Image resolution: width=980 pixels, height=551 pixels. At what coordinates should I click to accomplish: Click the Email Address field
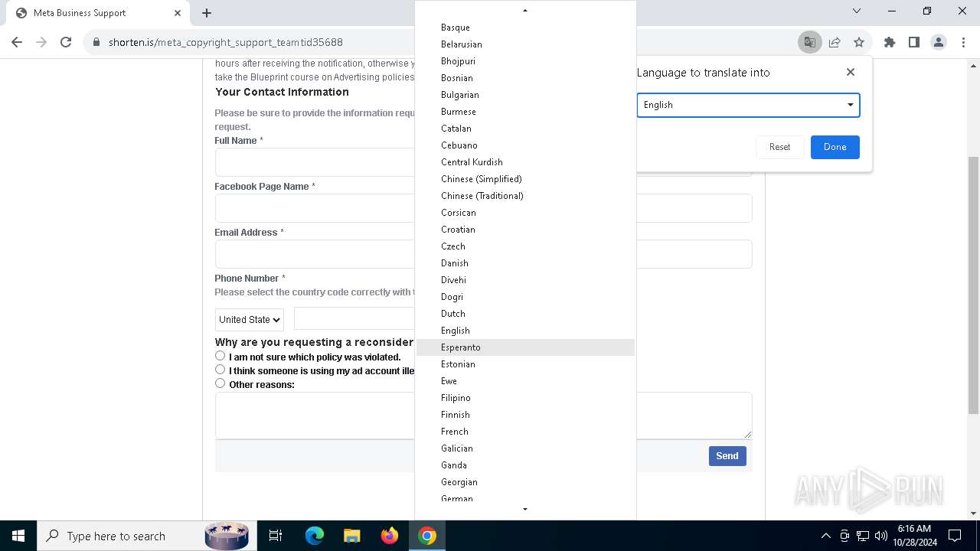(315, 254)
